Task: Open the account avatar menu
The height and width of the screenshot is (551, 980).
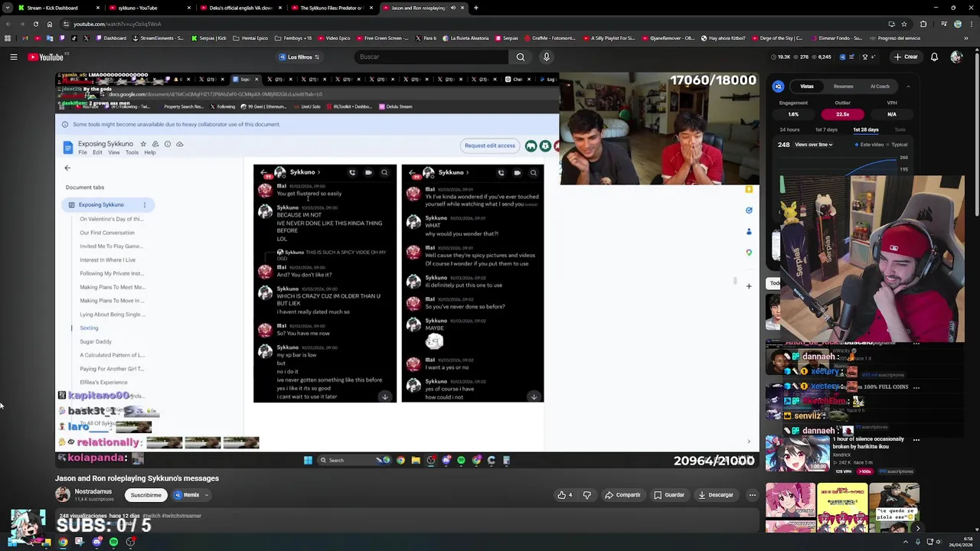Action: click(956, 57)
